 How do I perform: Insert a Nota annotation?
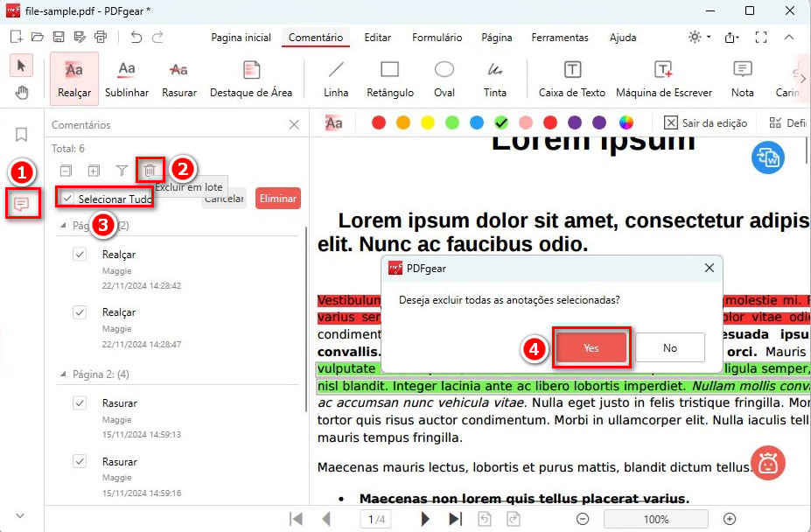pyautogui.click(x=742, y=79)
